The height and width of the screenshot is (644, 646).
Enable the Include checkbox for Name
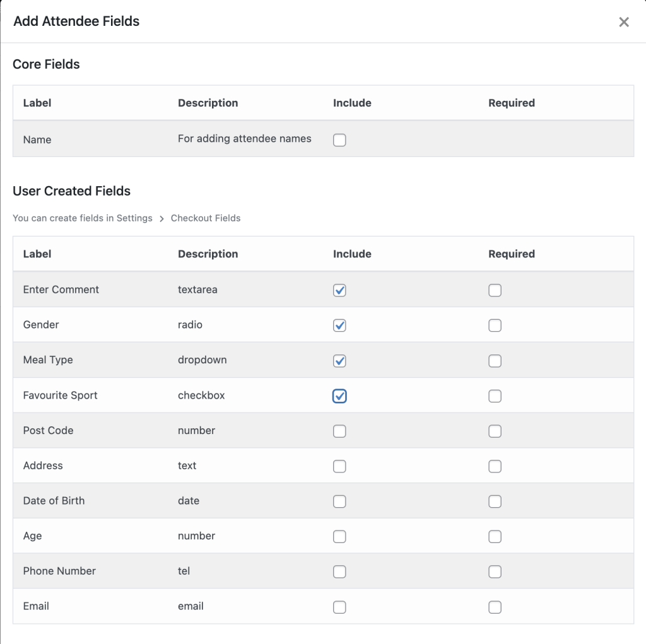(339, 140)
